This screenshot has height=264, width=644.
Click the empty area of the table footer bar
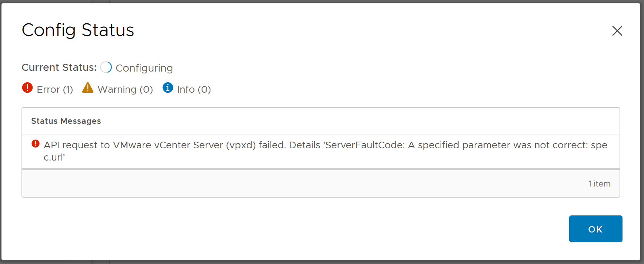[296, 184]
